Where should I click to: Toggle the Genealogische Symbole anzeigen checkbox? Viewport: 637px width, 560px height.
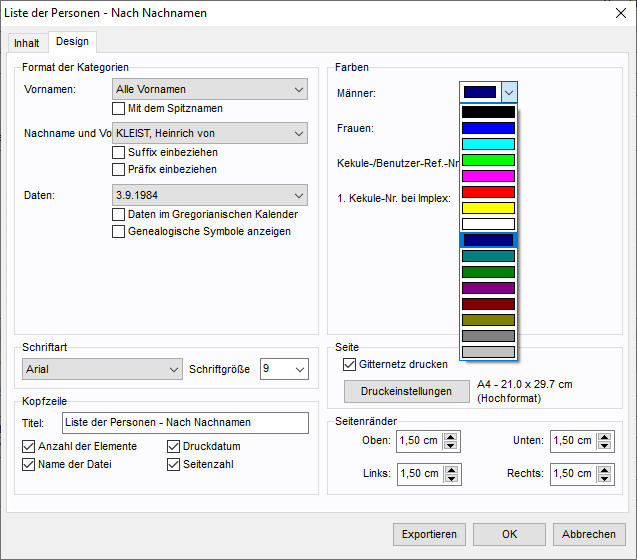pyautogui.click(x=119, y=231)
